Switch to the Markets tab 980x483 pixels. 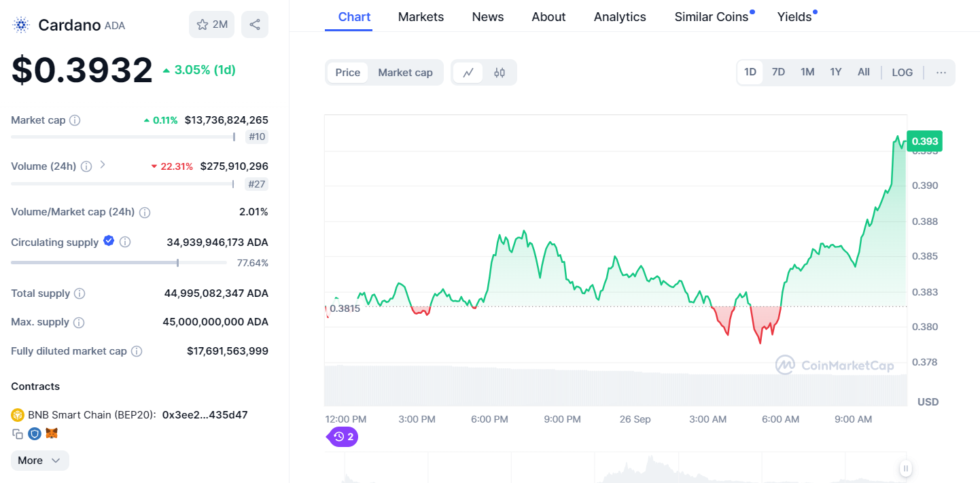point(421,16)
